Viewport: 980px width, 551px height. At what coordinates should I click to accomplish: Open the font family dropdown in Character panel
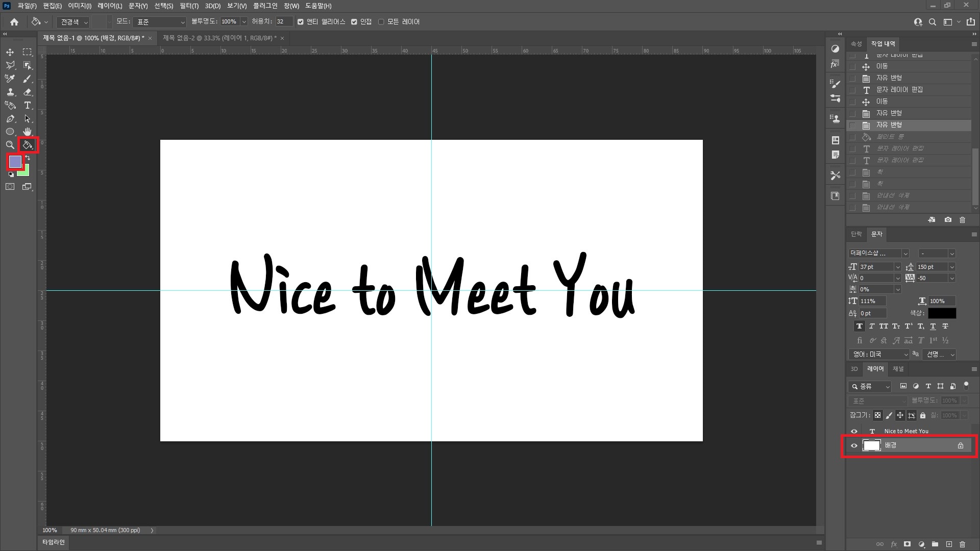[905, 254]
